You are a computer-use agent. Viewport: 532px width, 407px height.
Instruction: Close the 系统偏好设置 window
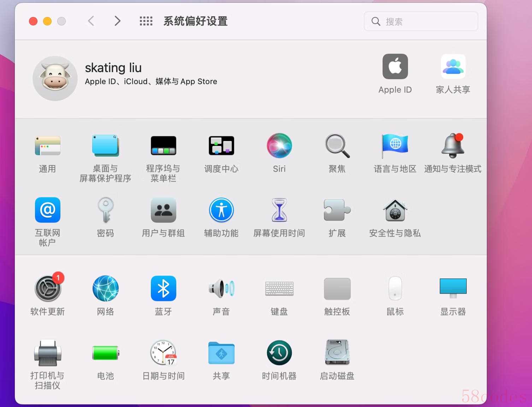click(x=33, y=21)
